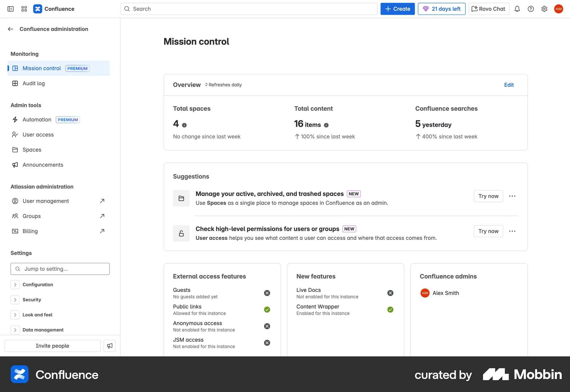
Task: Open the ASM profile avatar
Action: (x=559, y=9)
